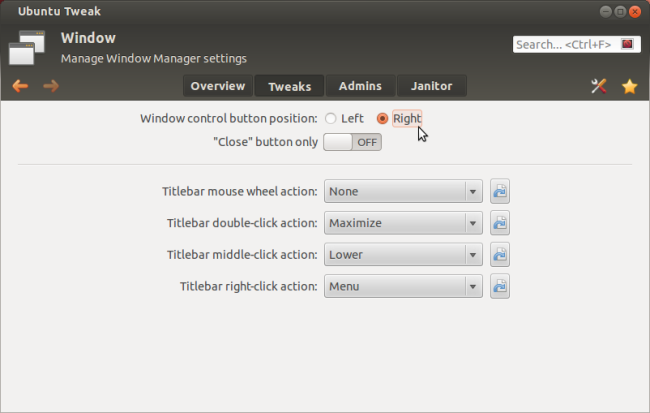
Task: Close the Ubuntu Tweak window
Action: point(635,12)
